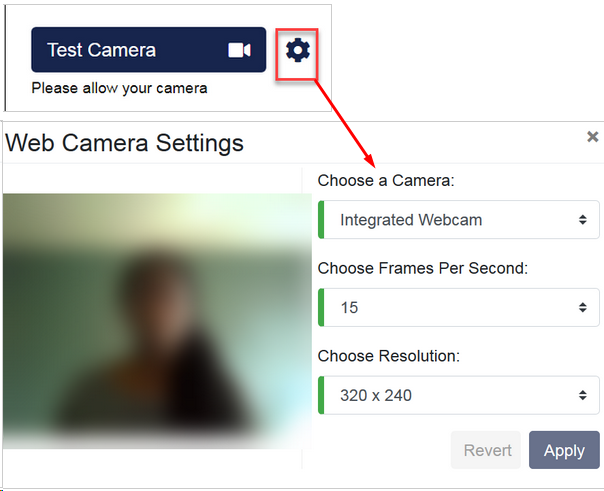Click the video camera icon on Test Camera

click(239, 50)
